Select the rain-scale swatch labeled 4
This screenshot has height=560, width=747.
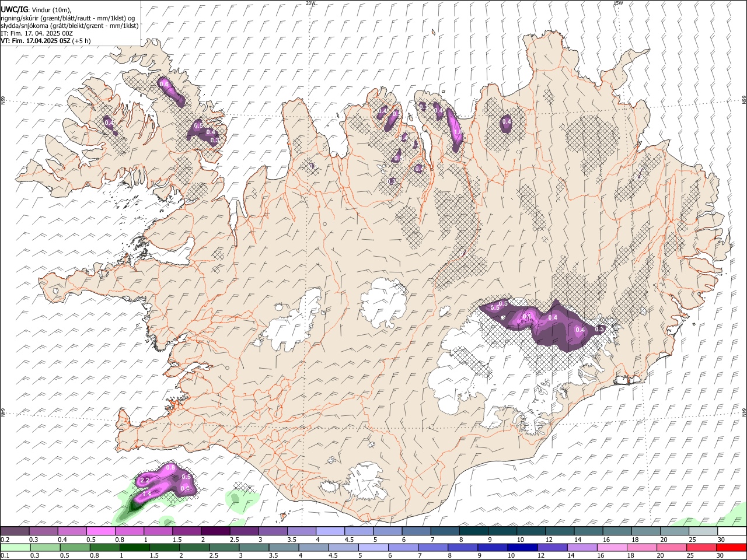point(314,548)
